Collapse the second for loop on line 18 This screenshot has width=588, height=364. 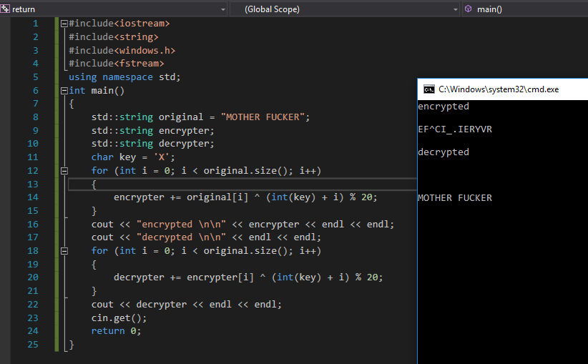point(64,251)
